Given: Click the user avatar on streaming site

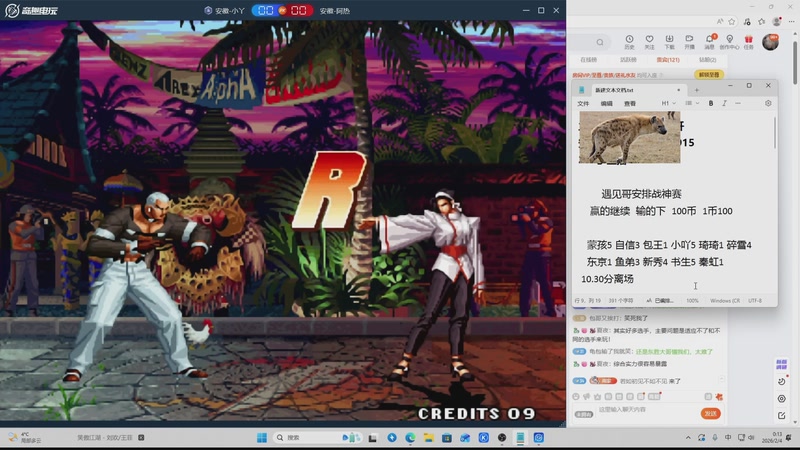Looking at the screenshot, I should tap(770, 42).
